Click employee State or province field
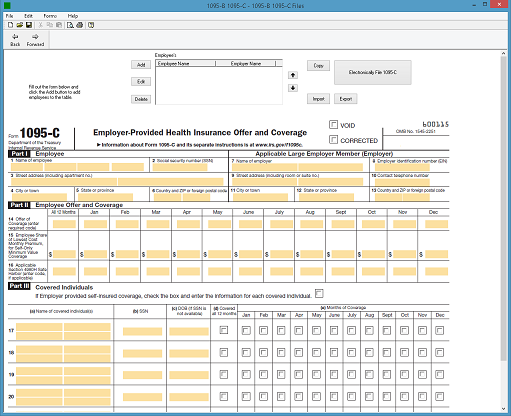Image resolution: width=511 pixels, height=416 pixels. (105, 197)
